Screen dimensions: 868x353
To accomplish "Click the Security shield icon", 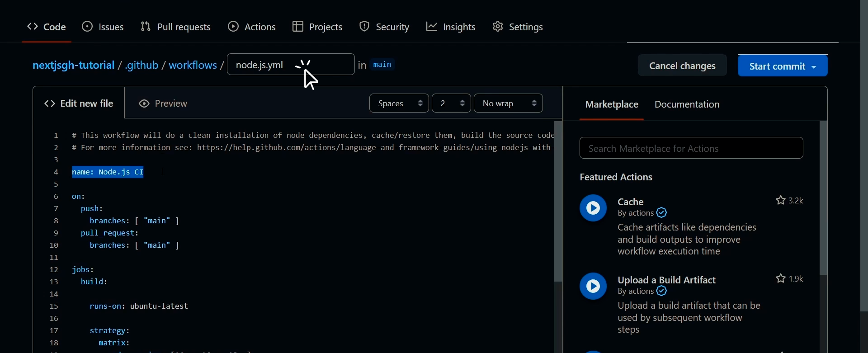I will (364, 27).
